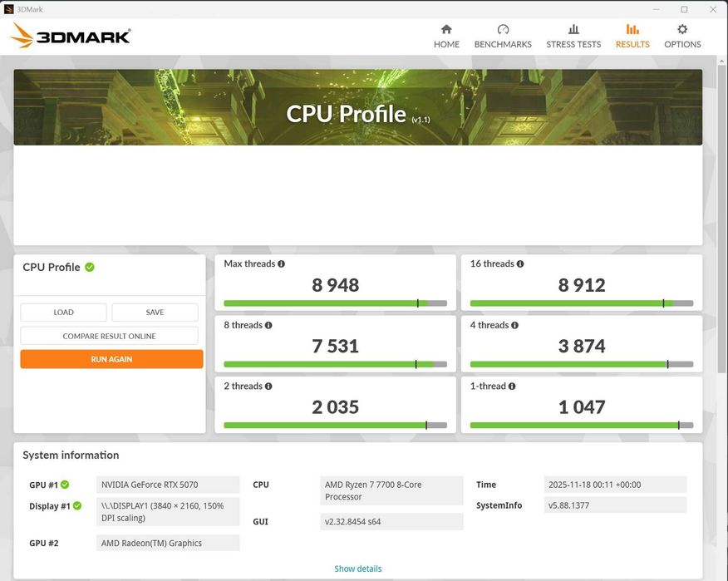
Task: Click the 1-thread score 1 047
Action: [581, 406]
